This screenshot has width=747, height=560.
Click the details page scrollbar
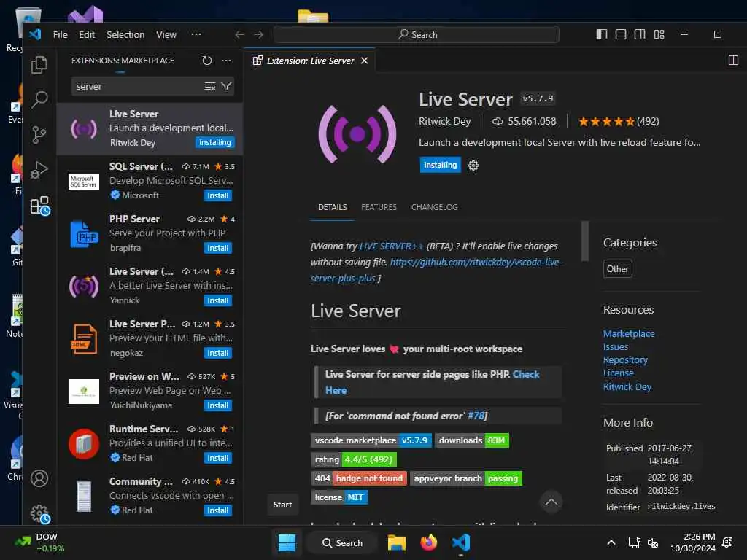pos(584,241)
